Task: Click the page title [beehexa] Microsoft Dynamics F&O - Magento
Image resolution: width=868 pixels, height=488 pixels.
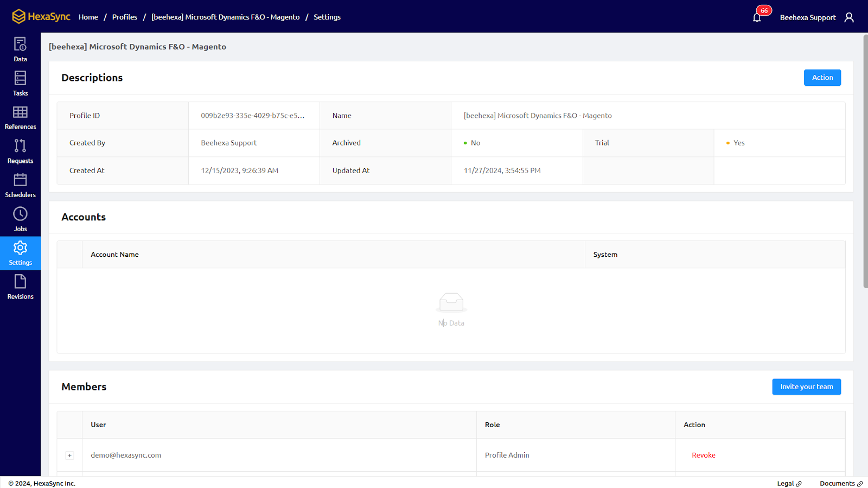Action: (137, 47)
